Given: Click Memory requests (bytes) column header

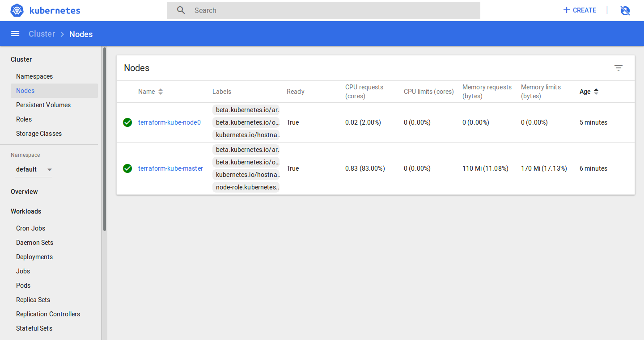Looking at the screenshot, I should point(487,92).
